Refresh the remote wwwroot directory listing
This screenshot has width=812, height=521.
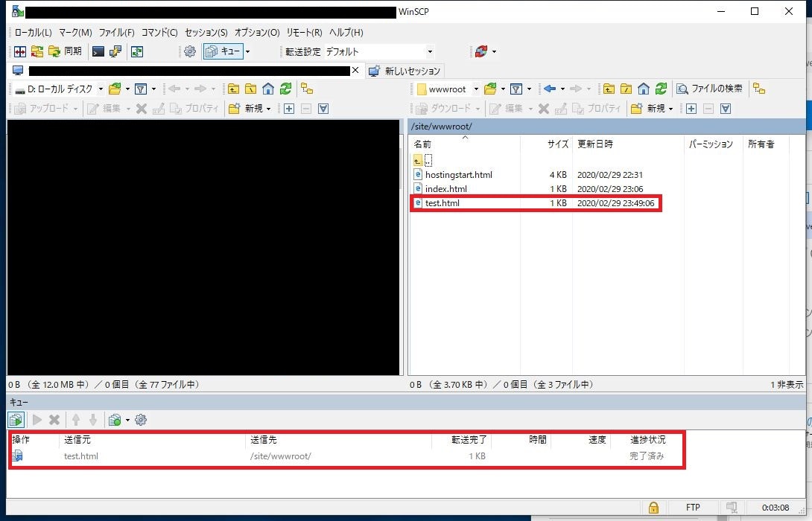(661, 89)
